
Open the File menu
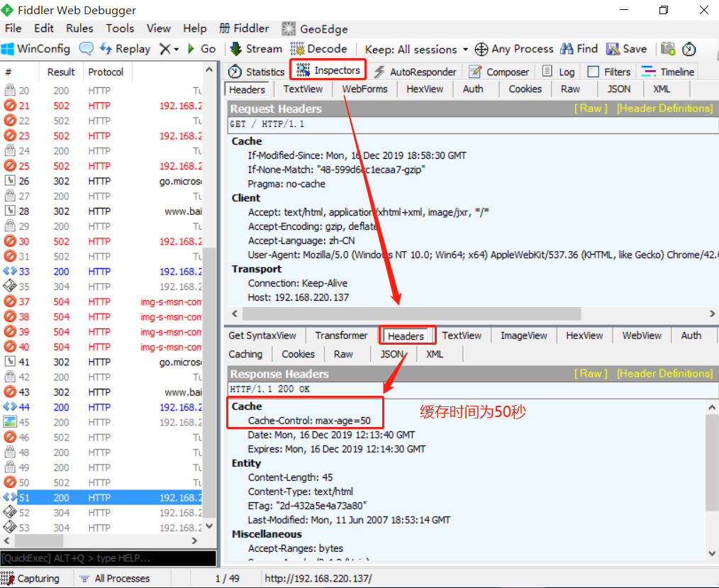click(13, 28)
